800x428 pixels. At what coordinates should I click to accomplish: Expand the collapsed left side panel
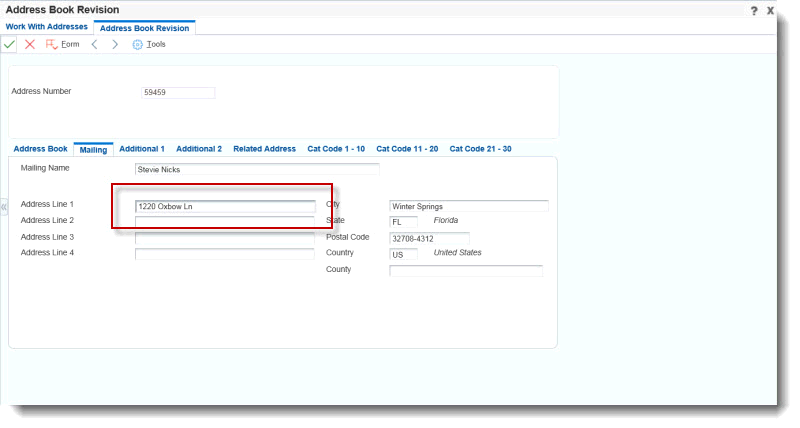(4, 208)
